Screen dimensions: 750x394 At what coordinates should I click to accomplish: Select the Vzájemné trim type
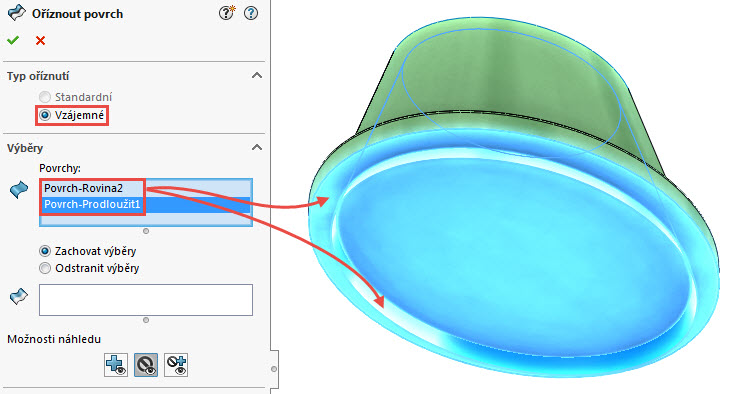pos(45,115)
